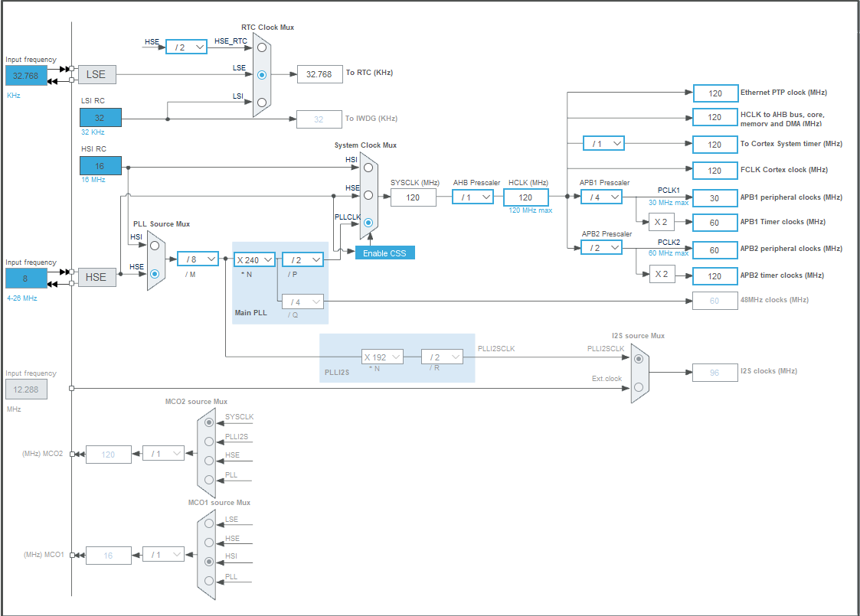This screenshot has height=616, width=860.
Task: Open the APB2 Prescaler dropdown
Action: pos(602,247)
